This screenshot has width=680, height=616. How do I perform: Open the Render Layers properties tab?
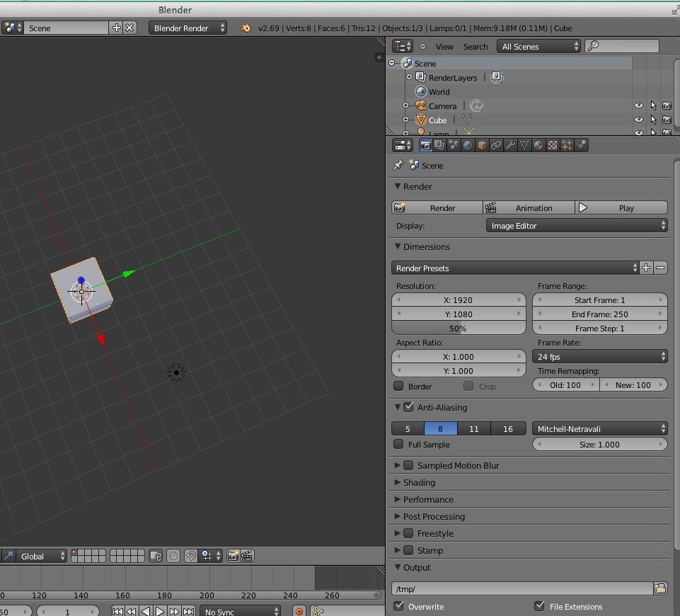coord(439,145)
